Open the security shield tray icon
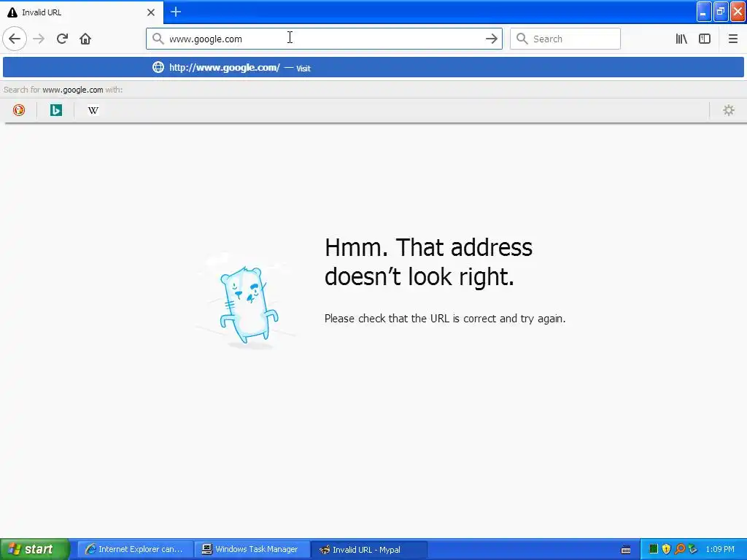The image size is (747, 560). [666, 549]
